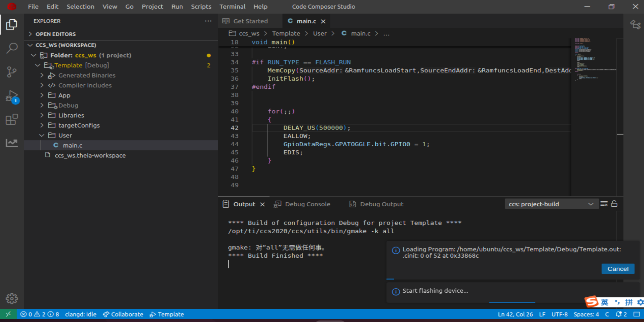Click the User breadcrumb segment

(x=320, y=33)
